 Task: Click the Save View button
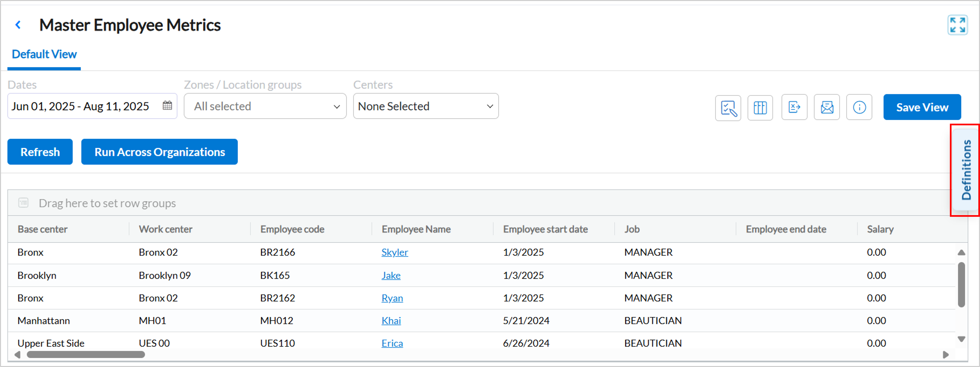pos(922,107)
